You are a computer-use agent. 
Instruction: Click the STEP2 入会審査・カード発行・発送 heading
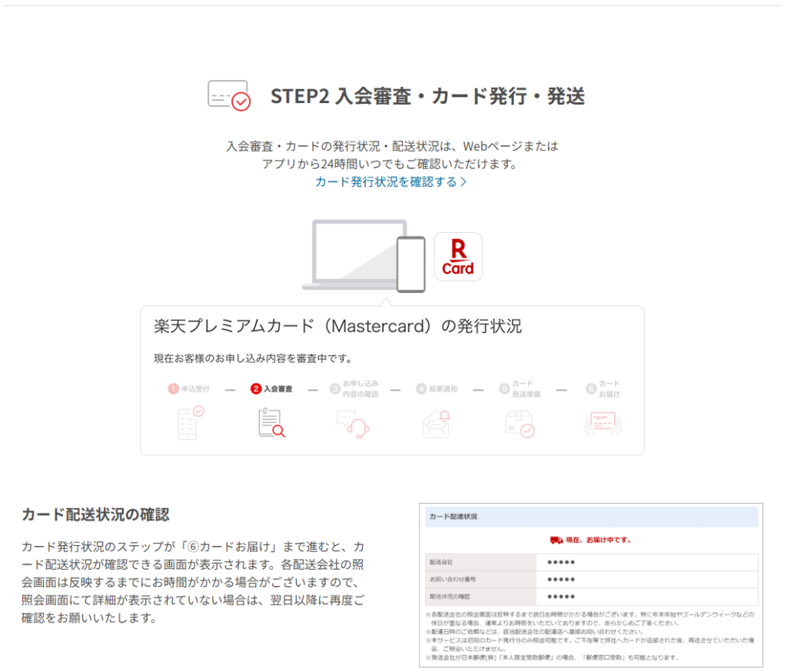point(427,96)
